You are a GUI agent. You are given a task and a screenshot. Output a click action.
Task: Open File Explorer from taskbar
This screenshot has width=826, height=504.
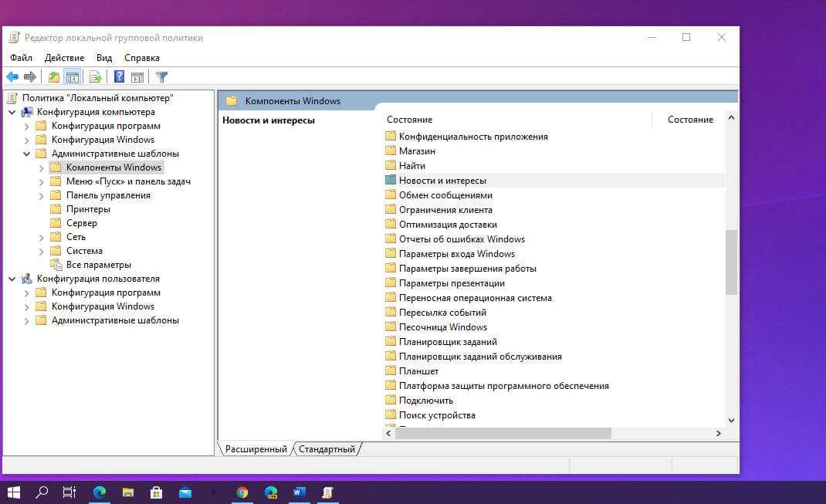coord(127,492)
